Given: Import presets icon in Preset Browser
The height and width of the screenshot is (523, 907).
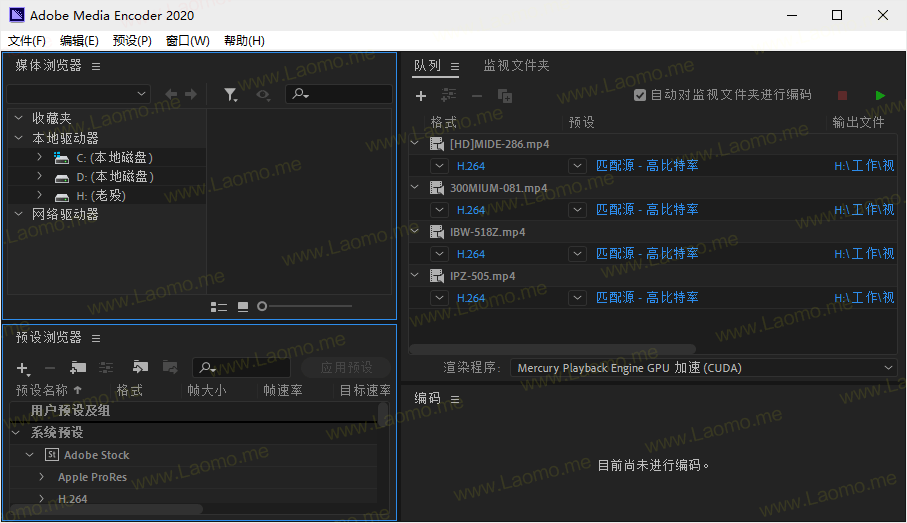Looking at the screenshot, I should [140, 367].
